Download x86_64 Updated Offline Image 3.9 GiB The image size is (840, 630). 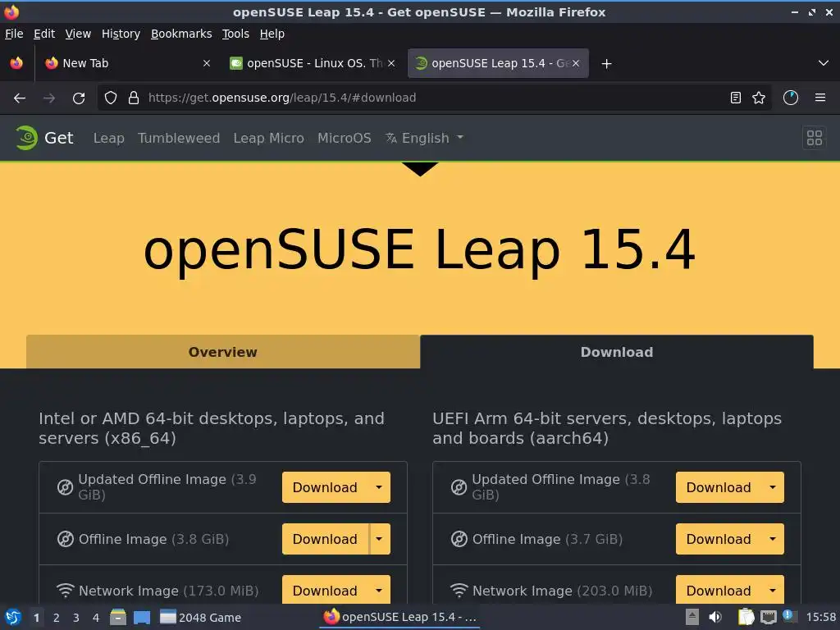click(325, 487)
